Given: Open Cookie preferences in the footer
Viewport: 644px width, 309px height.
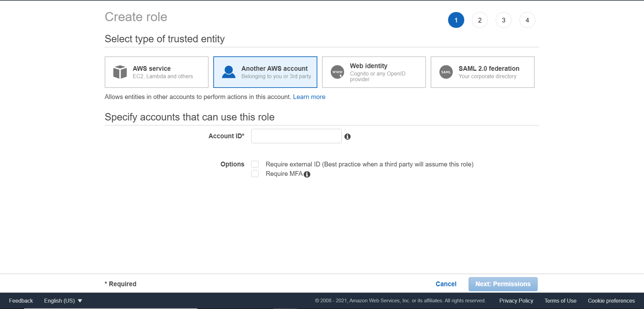Looking at the screenshot, I should point(611,301).
